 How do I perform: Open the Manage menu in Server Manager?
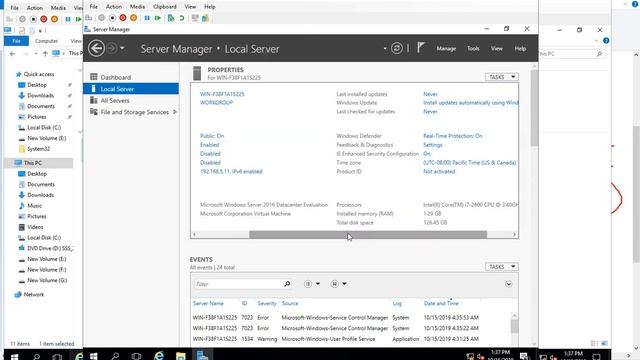pos(446,48)
